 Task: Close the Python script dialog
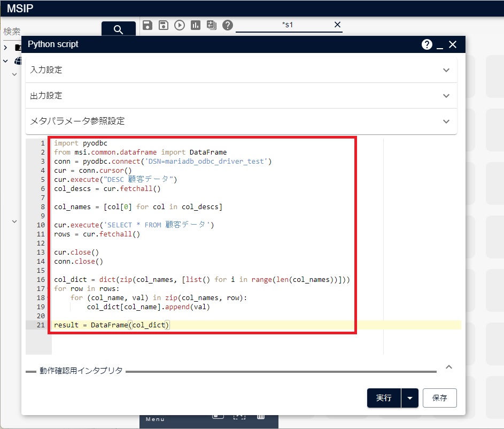(453, 44)
